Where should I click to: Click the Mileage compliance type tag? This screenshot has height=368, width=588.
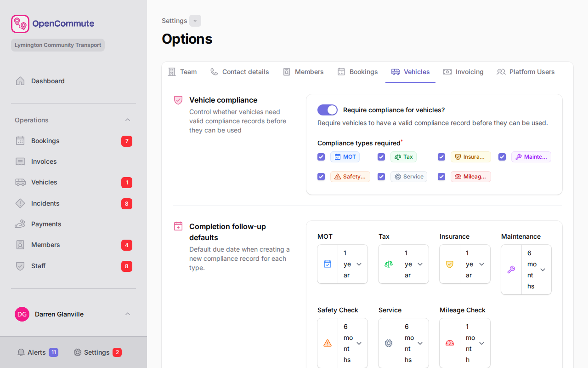pyautogui.click(x=470, y=177)
